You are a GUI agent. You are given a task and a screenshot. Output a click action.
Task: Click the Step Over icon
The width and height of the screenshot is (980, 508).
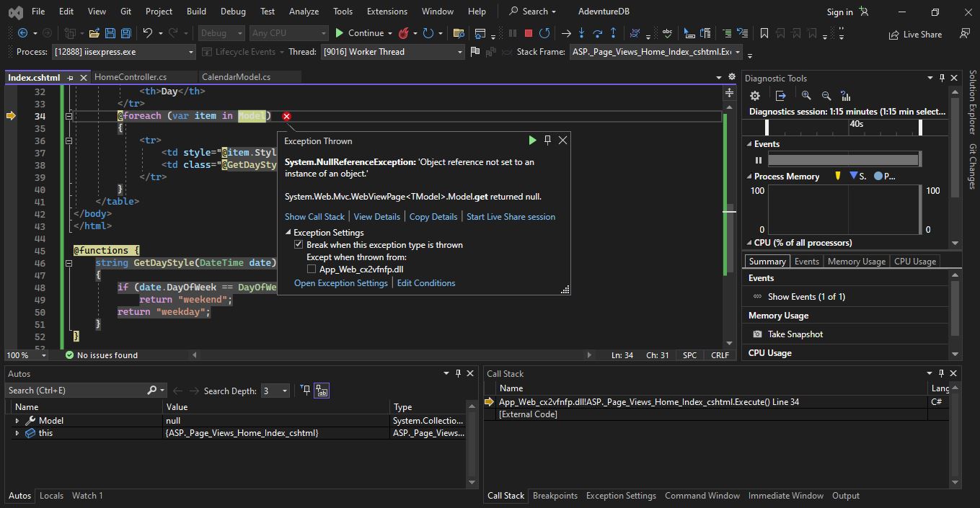(597, 33)
